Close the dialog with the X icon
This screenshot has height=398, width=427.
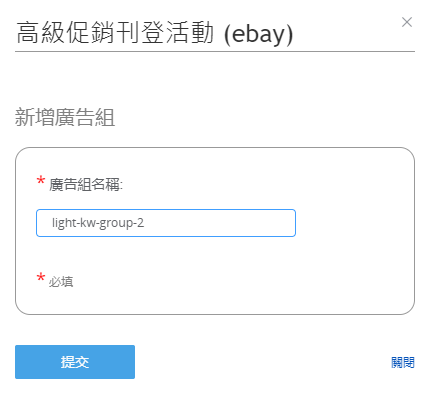tap(407, 22)
